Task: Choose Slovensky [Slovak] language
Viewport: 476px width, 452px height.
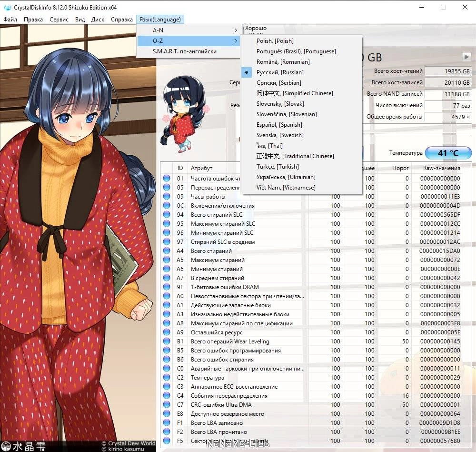Action: click(301, 103)
